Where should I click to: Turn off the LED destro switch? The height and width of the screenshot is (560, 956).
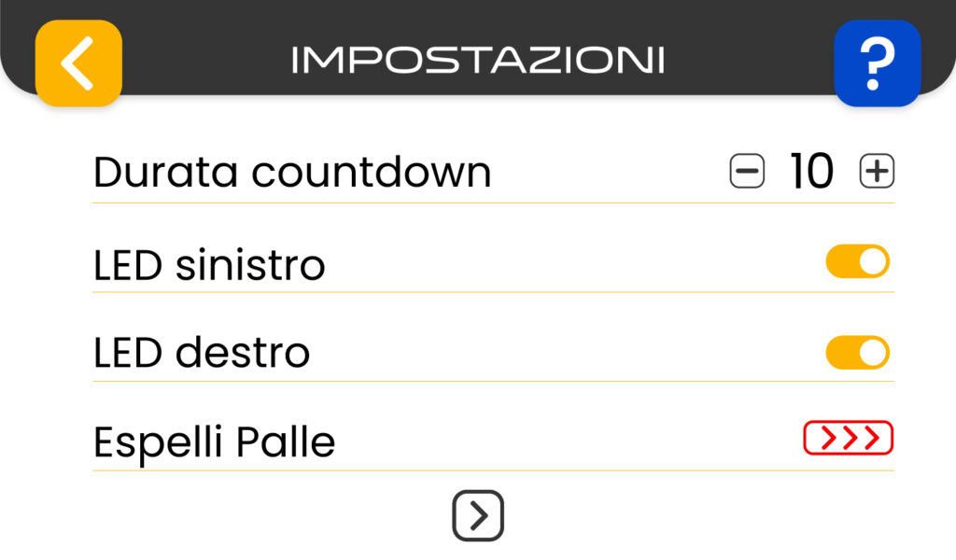(x=857, y=353)
